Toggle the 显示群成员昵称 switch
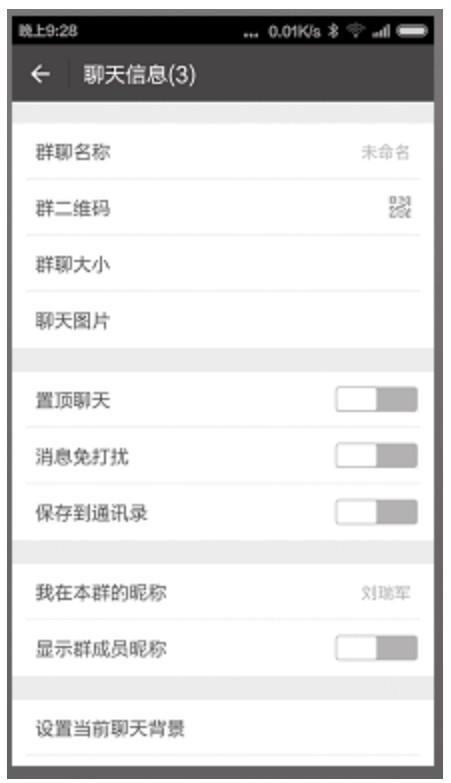The height and width of the screenshot is (783, 451). point(376,648)
